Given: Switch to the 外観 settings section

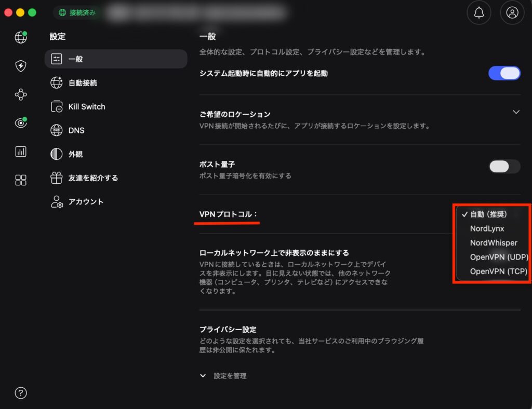Looking at the screenshot, I should point(75,154).
